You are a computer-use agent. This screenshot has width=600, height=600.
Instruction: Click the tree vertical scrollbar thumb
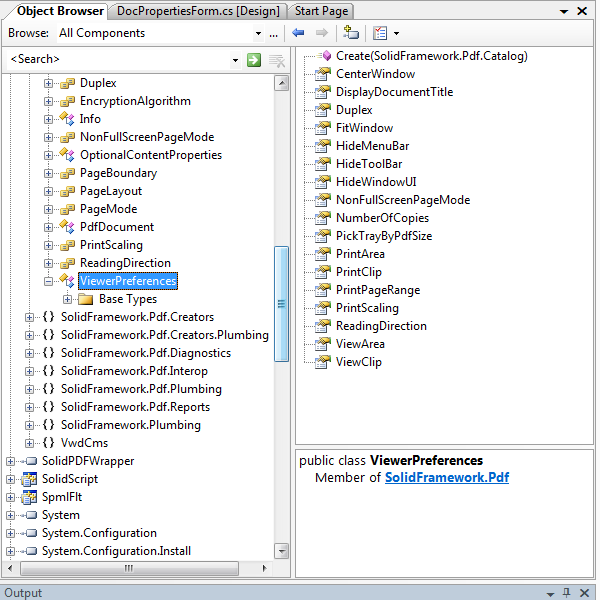point(282,304)
